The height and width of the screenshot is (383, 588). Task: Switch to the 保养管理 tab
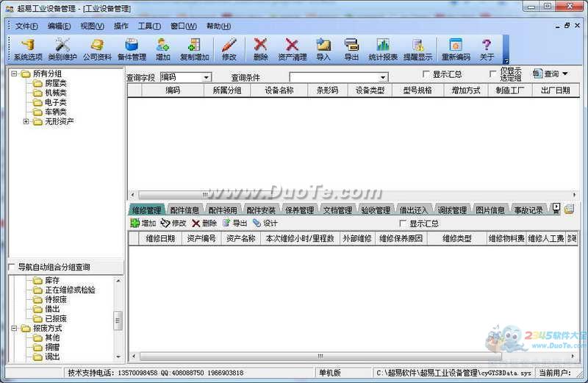coord(299,210)
